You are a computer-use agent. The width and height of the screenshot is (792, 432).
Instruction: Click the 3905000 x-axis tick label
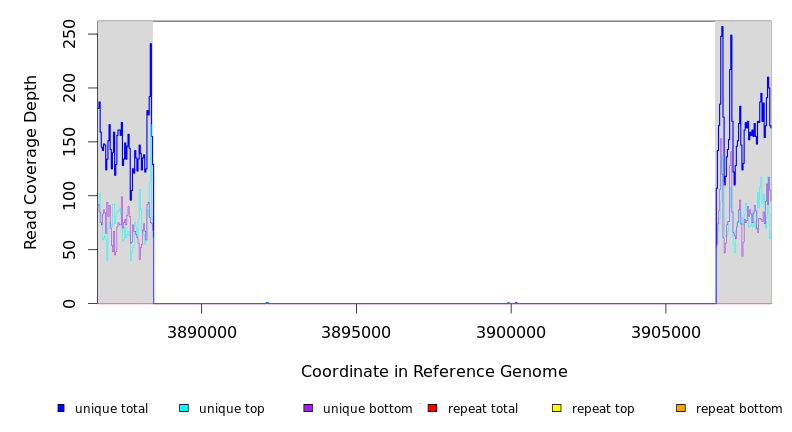(666, 331)
